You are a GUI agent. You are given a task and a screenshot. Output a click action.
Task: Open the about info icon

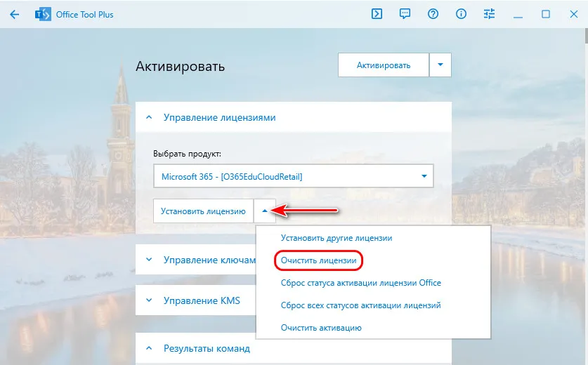[x=462, y=14]
